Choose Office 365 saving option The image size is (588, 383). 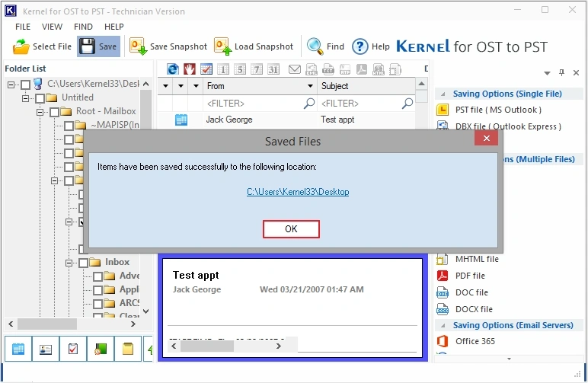tap(465, 341)
